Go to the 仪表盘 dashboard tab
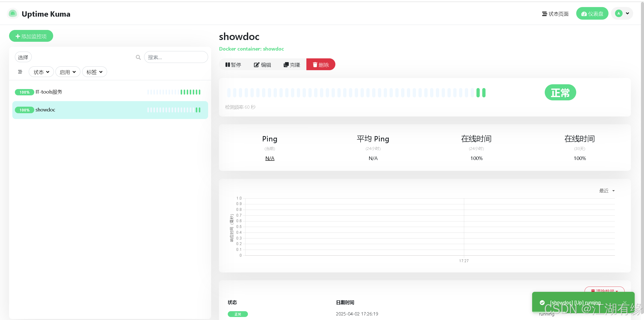 [592, 14]
